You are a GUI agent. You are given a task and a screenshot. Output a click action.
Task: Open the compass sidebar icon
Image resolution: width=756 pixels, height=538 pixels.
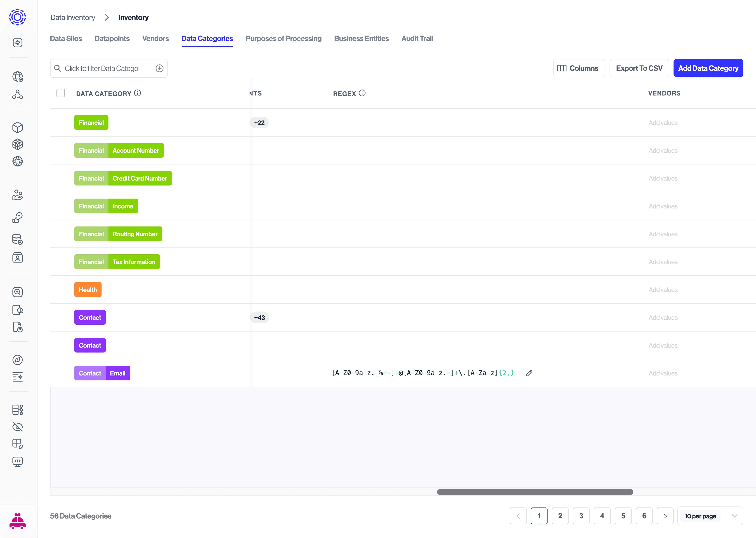(x=18, y=360)
